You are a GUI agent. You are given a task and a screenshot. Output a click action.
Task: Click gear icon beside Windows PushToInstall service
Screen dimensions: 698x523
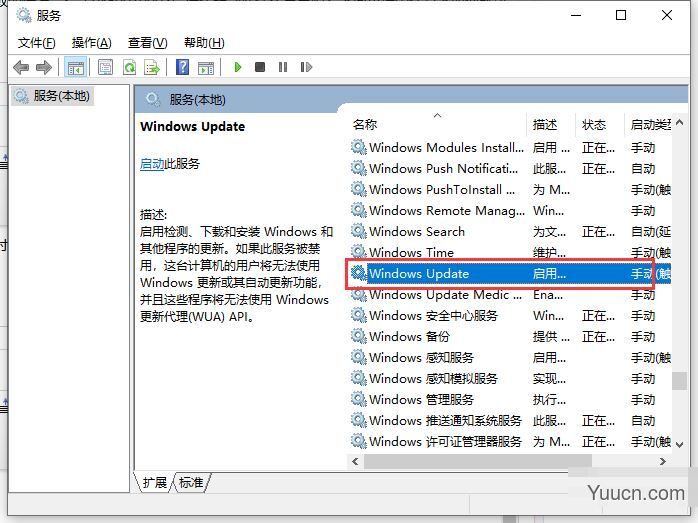(358, 189)
